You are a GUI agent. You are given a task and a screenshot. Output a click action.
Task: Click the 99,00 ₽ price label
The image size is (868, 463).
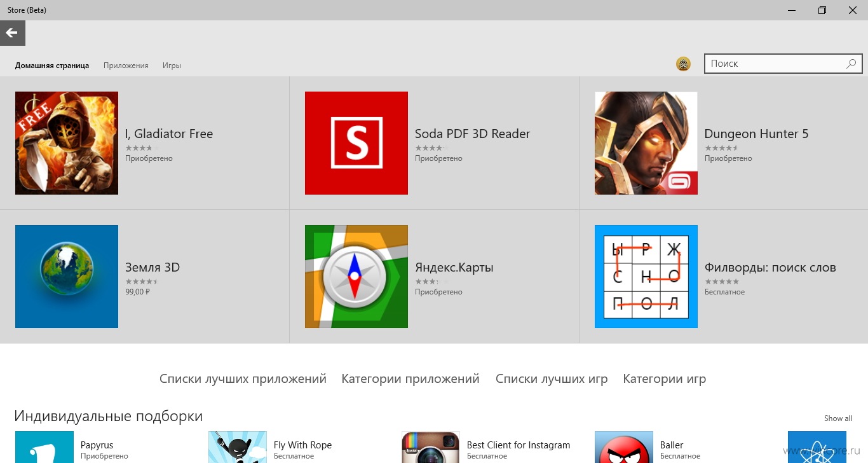pyautogui.click(x=137, y=292)
